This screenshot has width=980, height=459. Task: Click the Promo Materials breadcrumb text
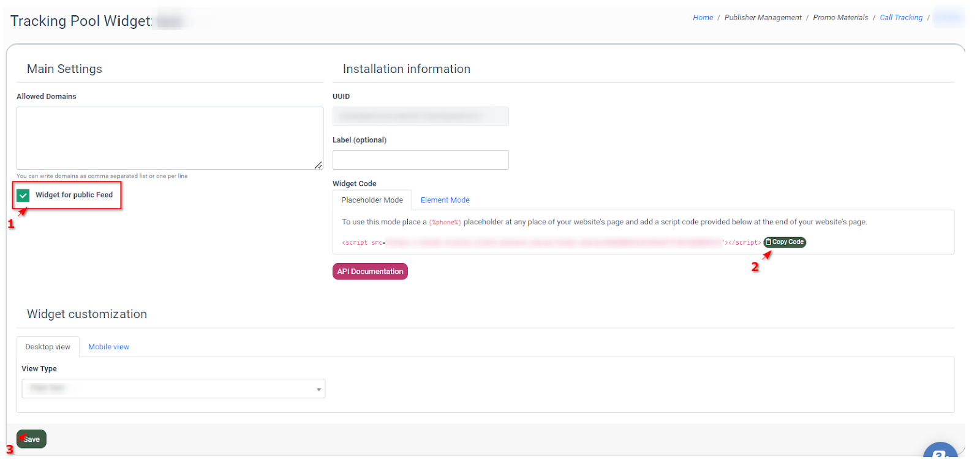click(x=840, y=18)
